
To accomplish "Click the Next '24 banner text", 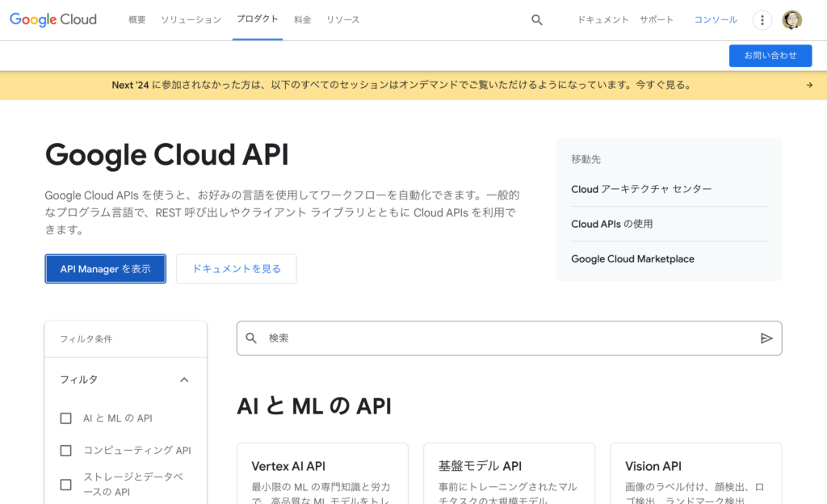I will (402, 85).
